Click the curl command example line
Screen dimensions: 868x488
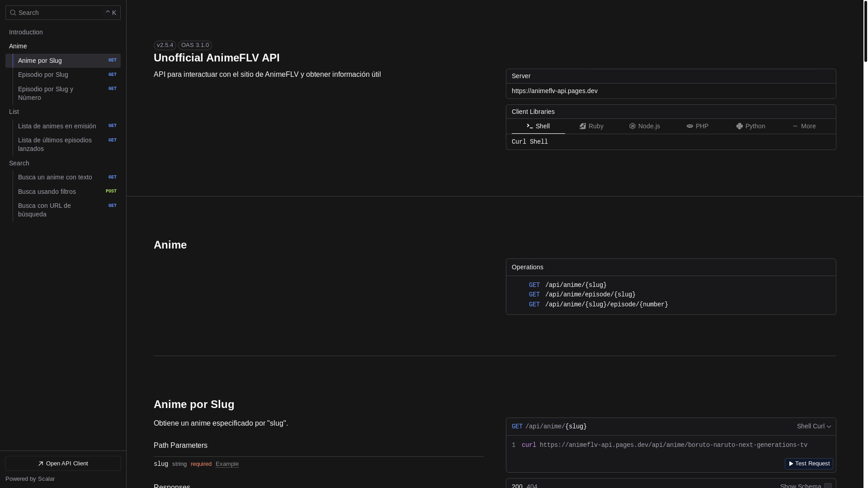(x=665, y=445)
